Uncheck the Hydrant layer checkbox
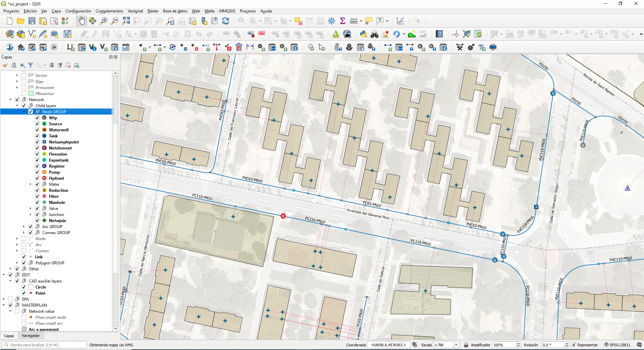Viewport: 644px width, 350px height. 37,178
